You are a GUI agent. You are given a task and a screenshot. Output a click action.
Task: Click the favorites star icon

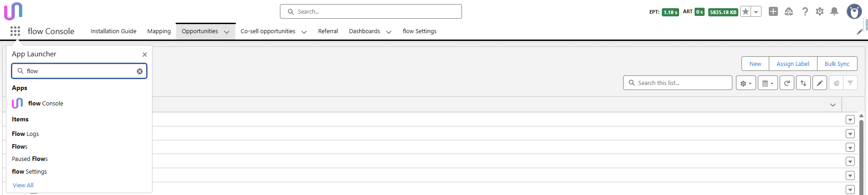pyautogui.click(x=746, y=12)
